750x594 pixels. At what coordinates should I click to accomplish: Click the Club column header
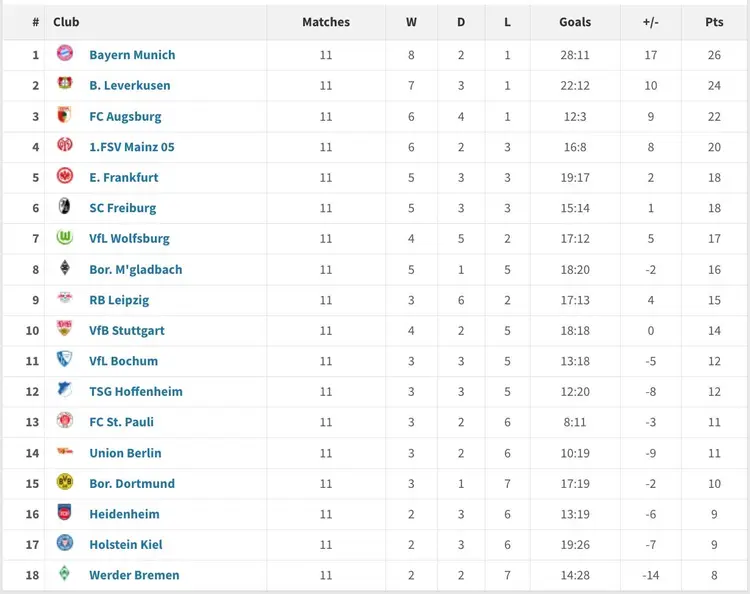point(67,22)
